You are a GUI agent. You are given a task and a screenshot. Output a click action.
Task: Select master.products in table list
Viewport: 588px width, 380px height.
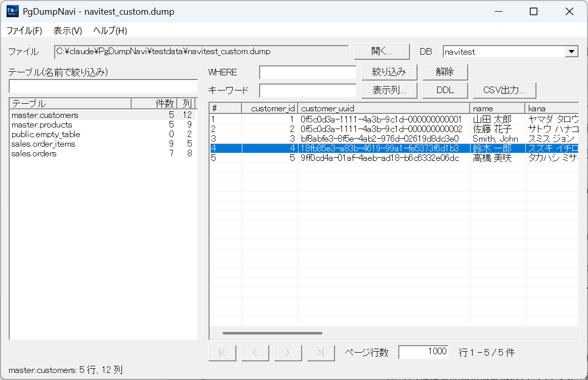(102, 124)
